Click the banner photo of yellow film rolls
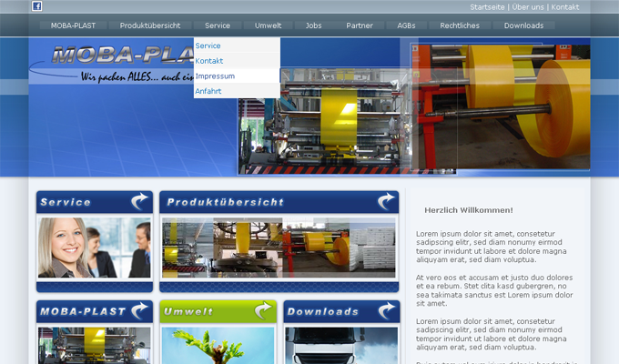This screenshot has height=364, width=619. (501, 106)
